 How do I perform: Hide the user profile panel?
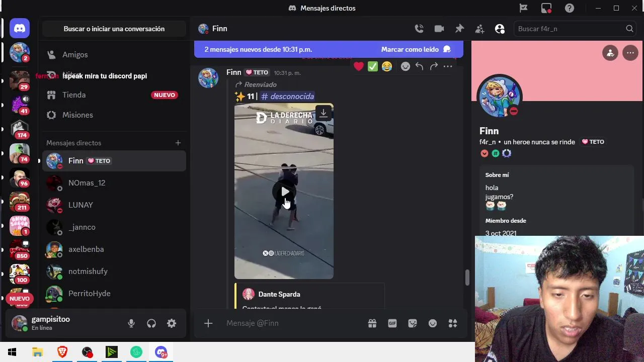tap(500, 29)
